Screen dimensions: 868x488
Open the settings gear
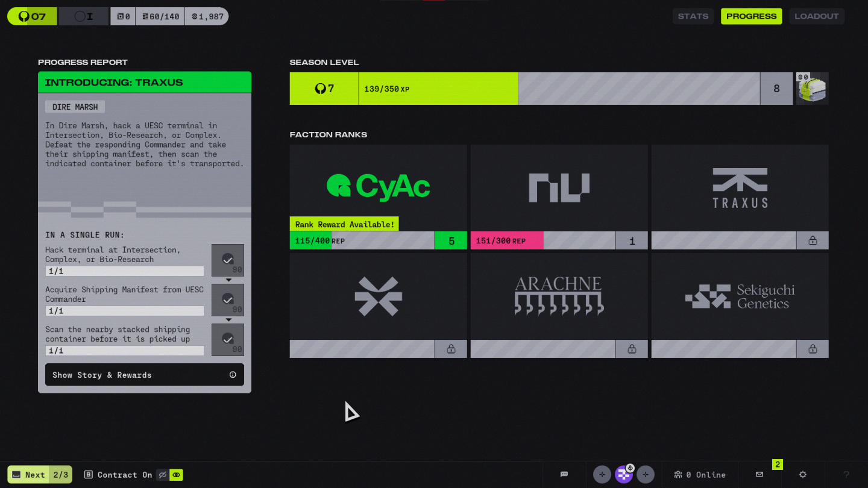[803, 475]
